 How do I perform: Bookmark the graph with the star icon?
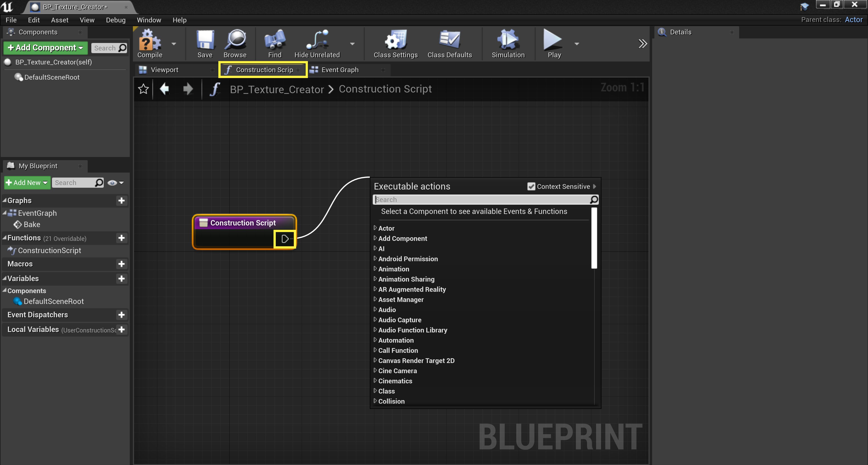[x=143, y=89]
